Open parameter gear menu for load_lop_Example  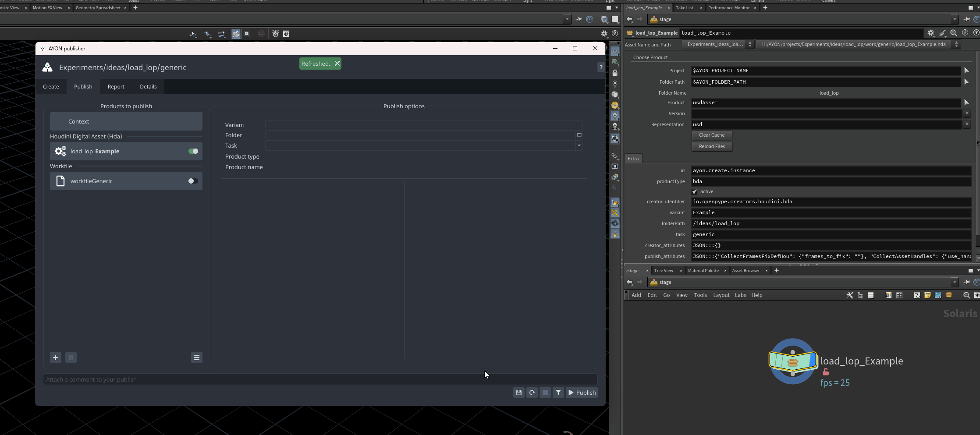coord(930,33)
